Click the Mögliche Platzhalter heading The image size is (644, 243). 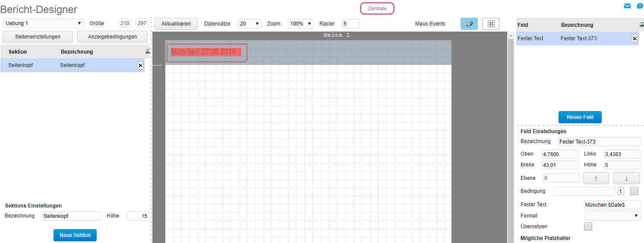point(546,238)
